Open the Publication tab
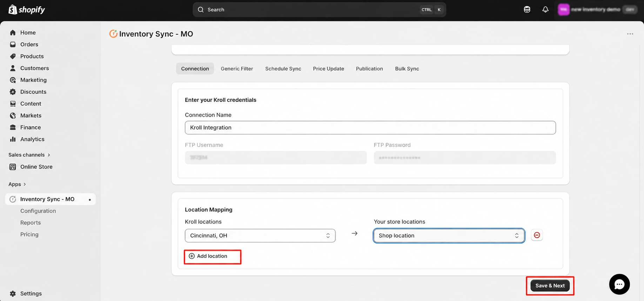The width and height of the screenshot is (644, 301). (x=369, y=68)
